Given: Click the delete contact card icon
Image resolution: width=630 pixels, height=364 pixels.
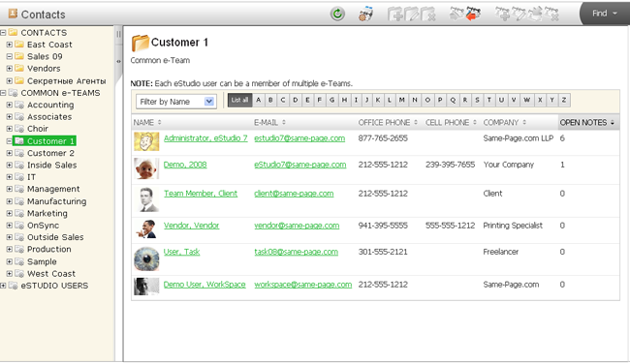Looking at the screenshot, I should [551, 15].
